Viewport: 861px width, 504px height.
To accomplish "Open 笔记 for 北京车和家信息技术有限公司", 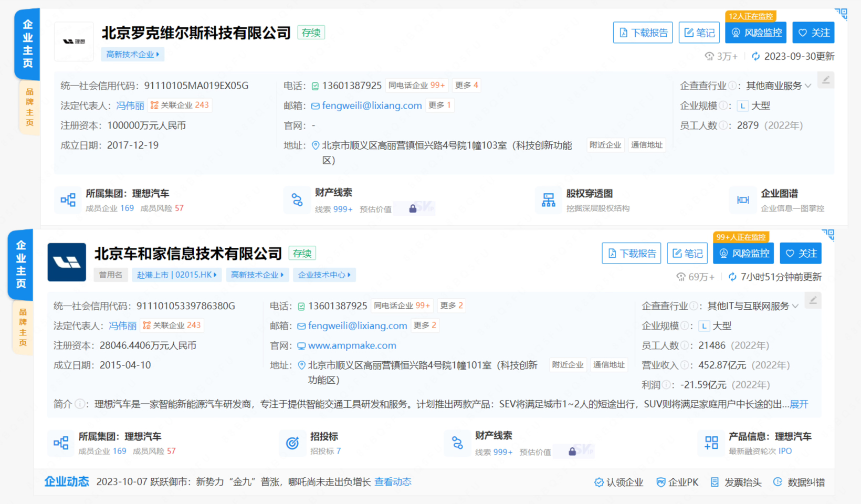I will click(x=687, y=253).
